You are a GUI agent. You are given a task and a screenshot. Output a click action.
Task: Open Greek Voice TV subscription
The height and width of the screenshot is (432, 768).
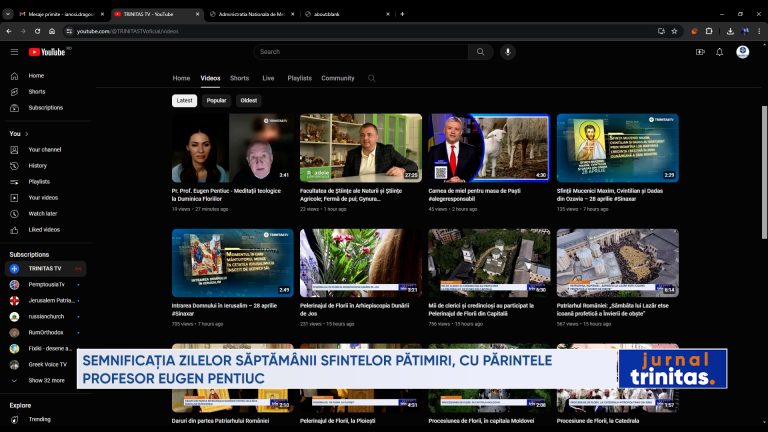click(x=46, y=364)
